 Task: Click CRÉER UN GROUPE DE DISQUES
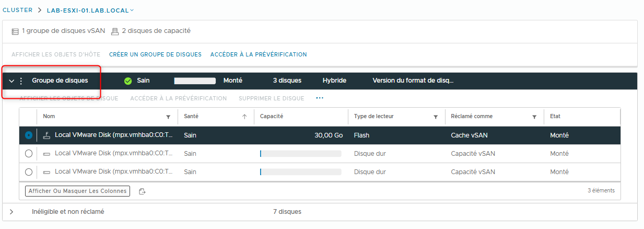(x=155, y=54)
